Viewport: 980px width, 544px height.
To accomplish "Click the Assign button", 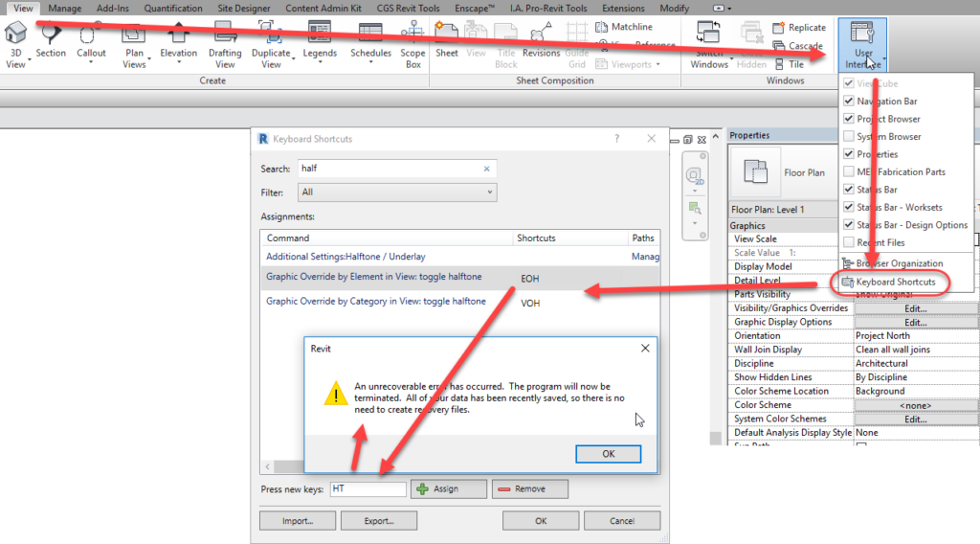I will tap(448, 489).
